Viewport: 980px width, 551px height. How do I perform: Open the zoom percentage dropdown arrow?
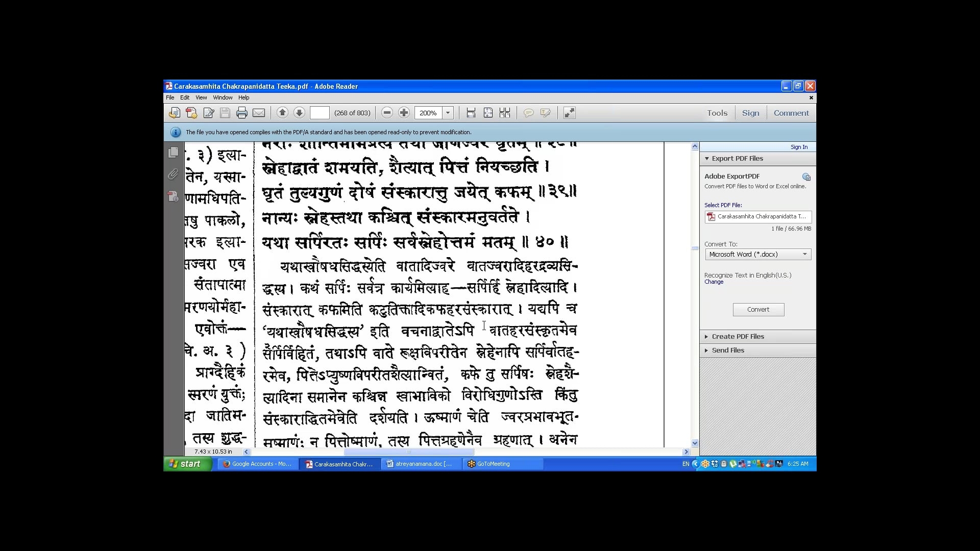click(448, 113)
